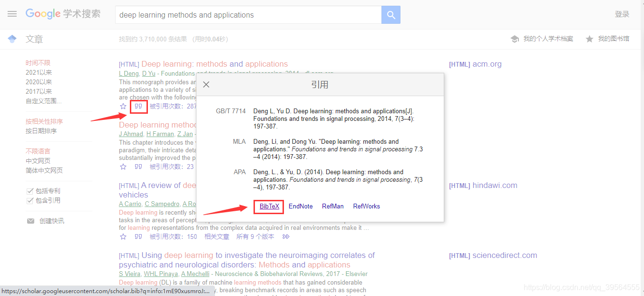Screen dimensions: 644x296
Task: Open related articles 相关文章 link
Action: coord(217,237)
